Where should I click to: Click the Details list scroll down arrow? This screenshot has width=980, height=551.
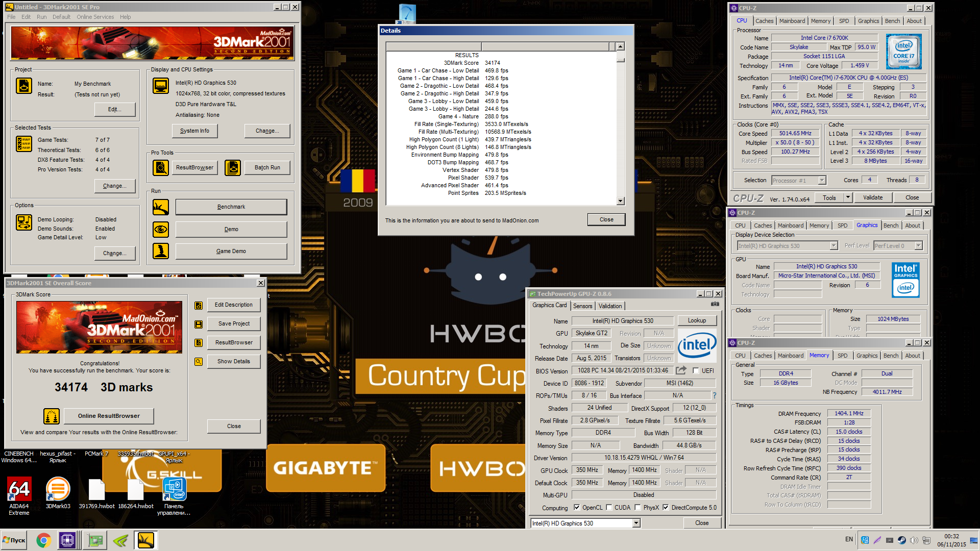[620, 202]
